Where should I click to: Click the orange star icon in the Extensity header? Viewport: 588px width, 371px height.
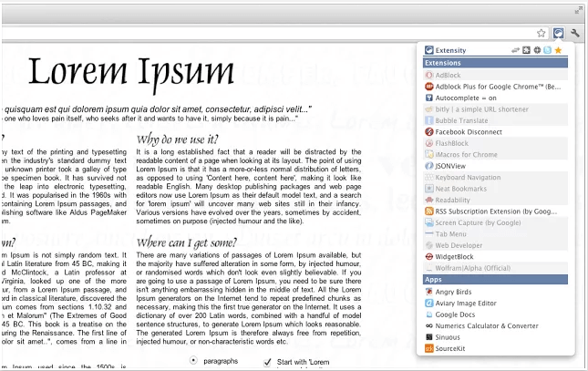click(558, 50)
